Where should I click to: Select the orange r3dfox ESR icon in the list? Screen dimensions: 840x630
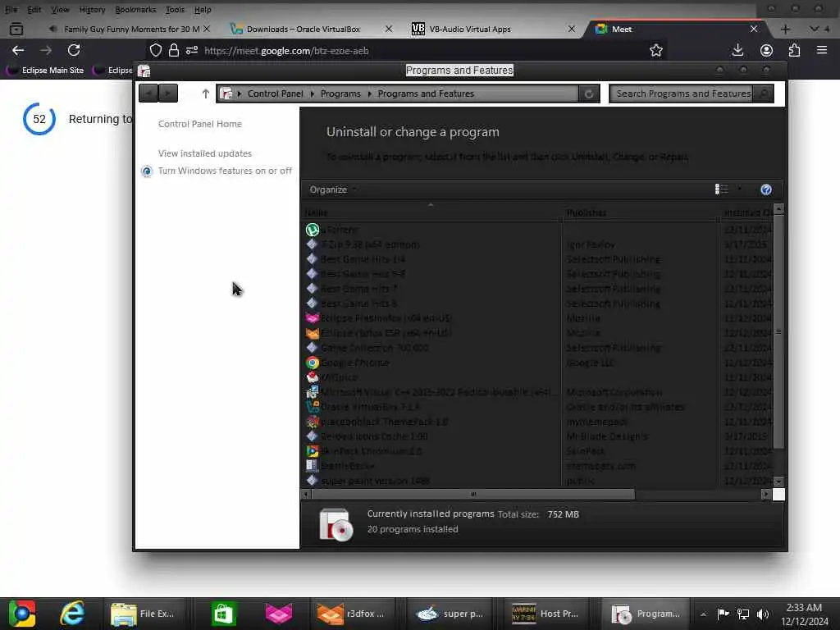coord(313,333)
